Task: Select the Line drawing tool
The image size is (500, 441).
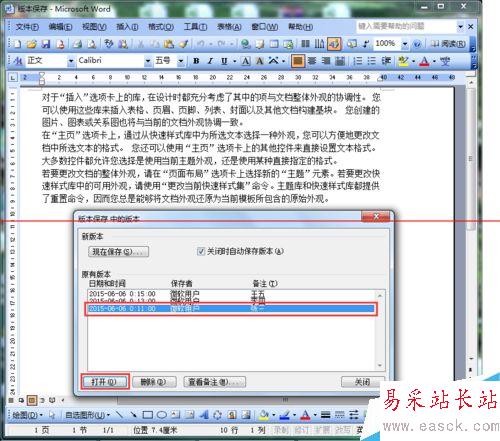Action: [119, 415]
